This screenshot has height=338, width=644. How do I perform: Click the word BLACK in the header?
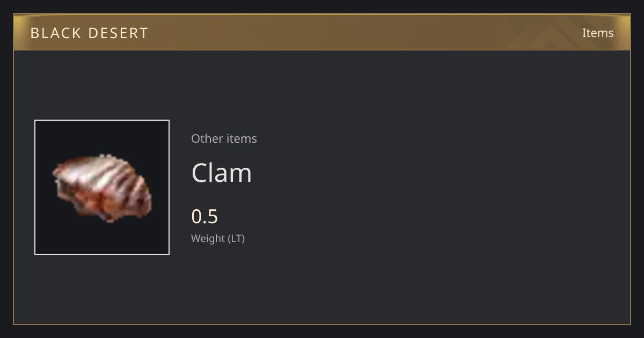click(56, 33)
